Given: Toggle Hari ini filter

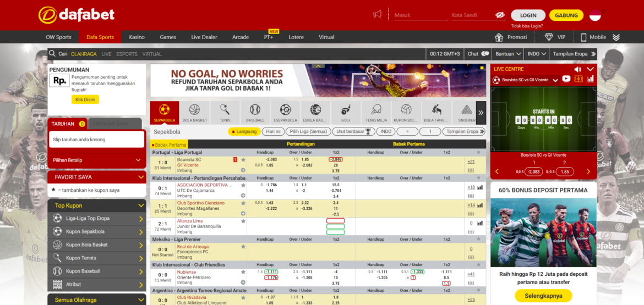Looking at the screenshot, I should [x=274, y=131].
